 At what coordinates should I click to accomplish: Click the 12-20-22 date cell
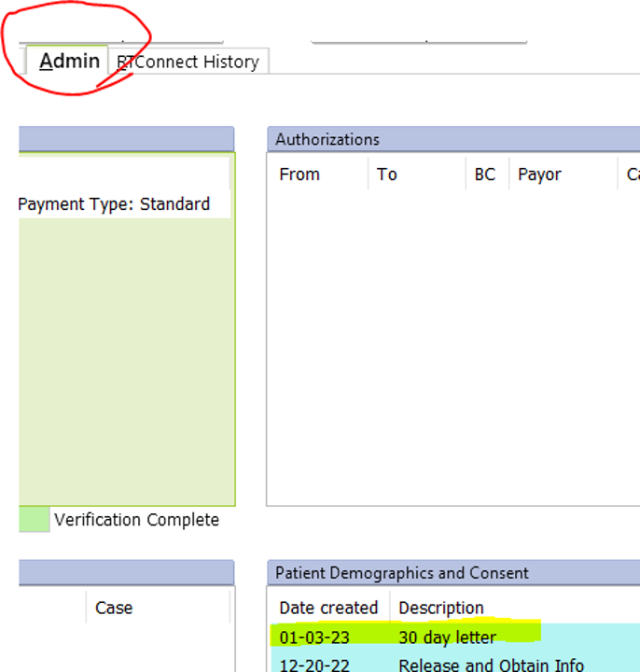point(315,665)
